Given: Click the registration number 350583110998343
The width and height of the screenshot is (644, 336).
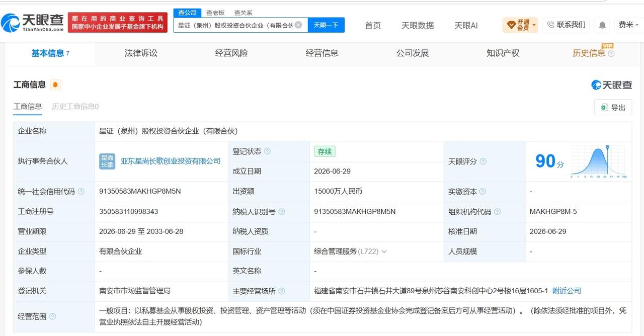Looking at the screenshot, I should pos(129,212).
